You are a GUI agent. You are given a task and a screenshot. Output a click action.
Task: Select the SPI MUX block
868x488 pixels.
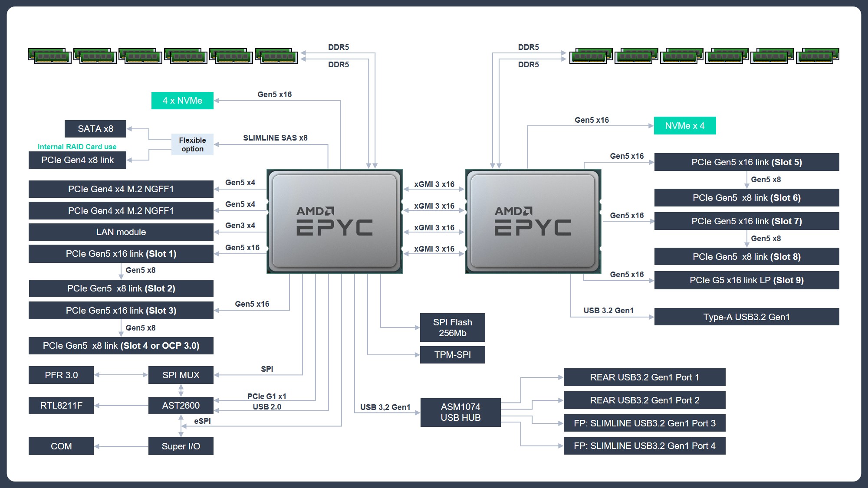pos(181,375)
